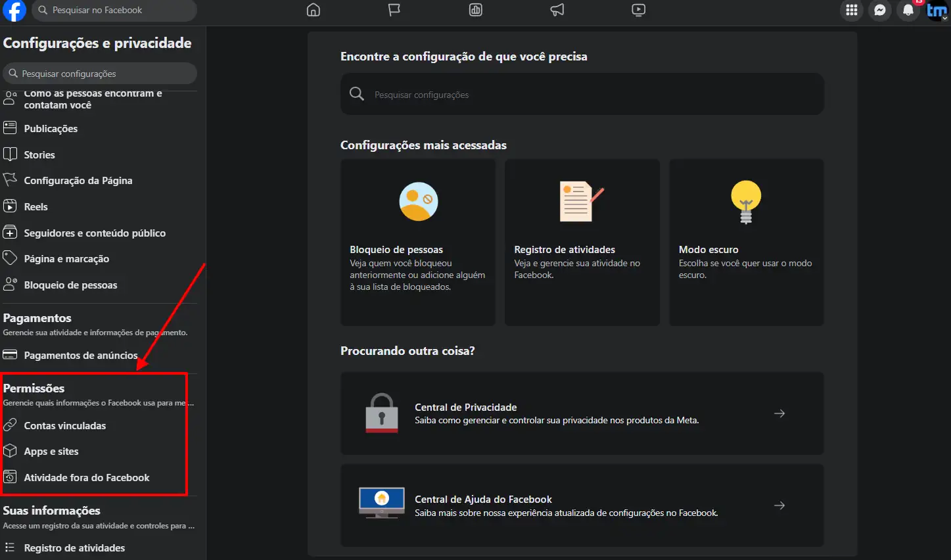Viewport: 951px width, 560px height.
Task: Focus the main Pesquisar configurações search field
Action: click(582, 95)
